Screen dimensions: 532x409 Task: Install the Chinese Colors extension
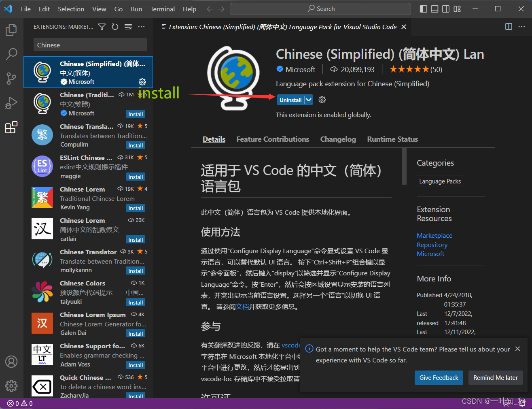tap(136, 302)
